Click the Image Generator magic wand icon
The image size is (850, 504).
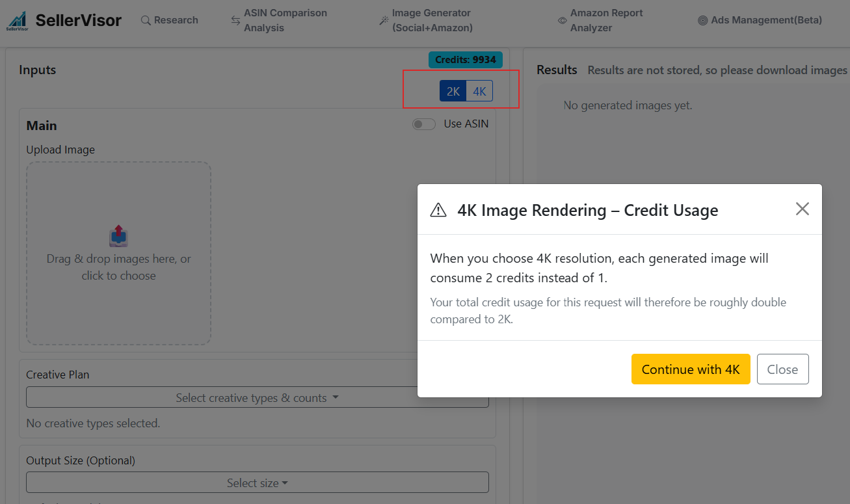point(384,21)
